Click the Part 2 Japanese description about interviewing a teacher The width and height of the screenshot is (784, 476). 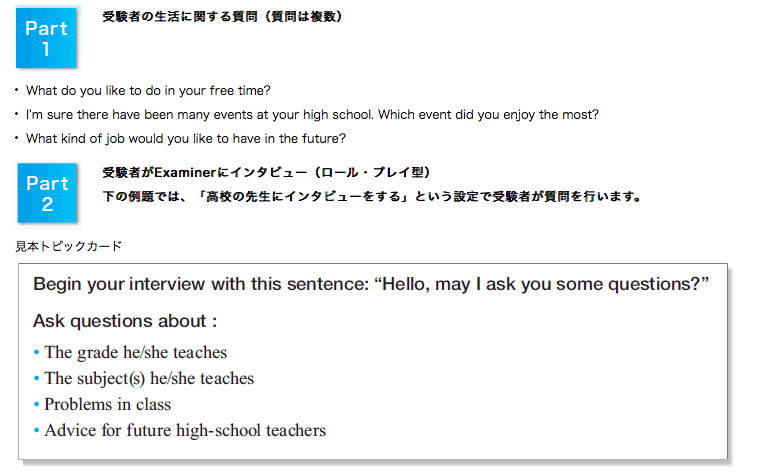[372, 196]
